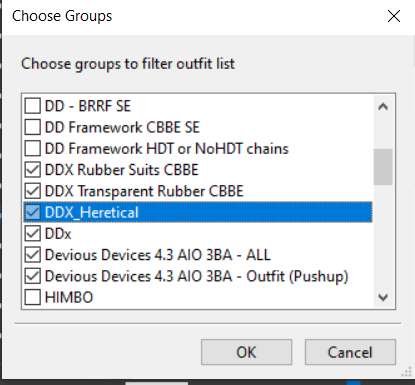Click the group list scrollbar thumb
Viewport: 415px width, 385px height.
point(383,167)
